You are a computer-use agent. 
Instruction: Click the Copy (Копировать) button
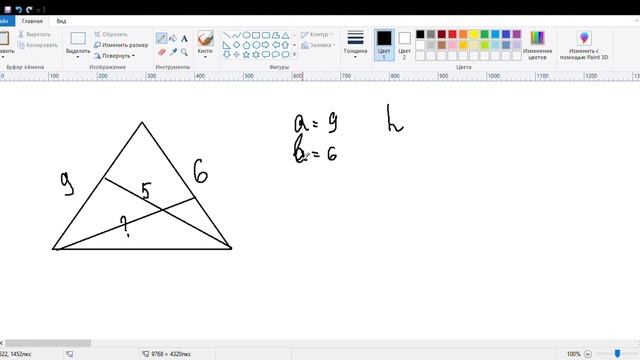tap(38, 45)
